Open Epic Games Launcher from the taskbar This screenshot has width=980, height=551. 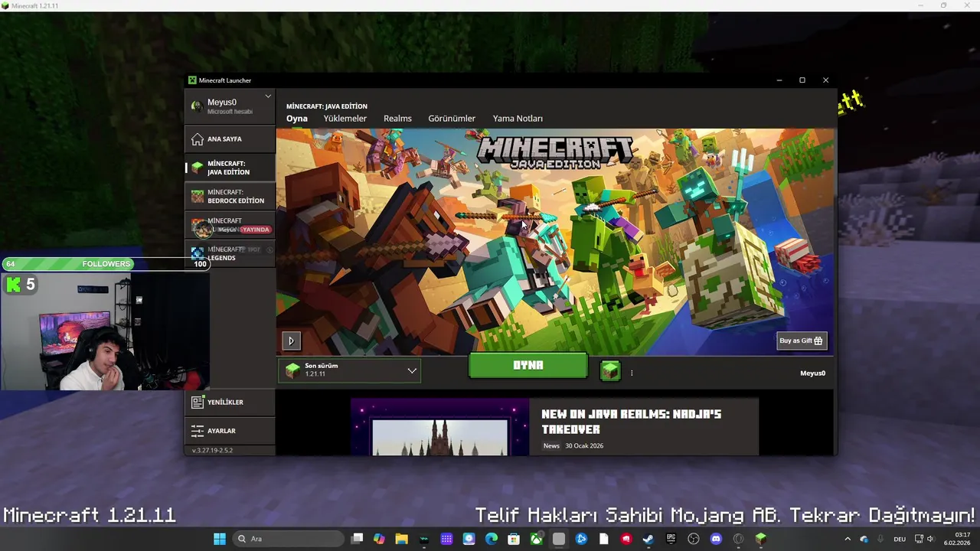(x=671, y=539)
